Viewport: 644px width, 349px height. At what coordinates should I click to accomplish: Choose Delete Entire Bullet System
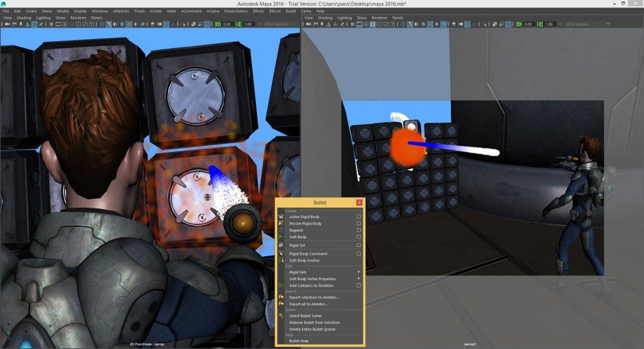point(312,329)
